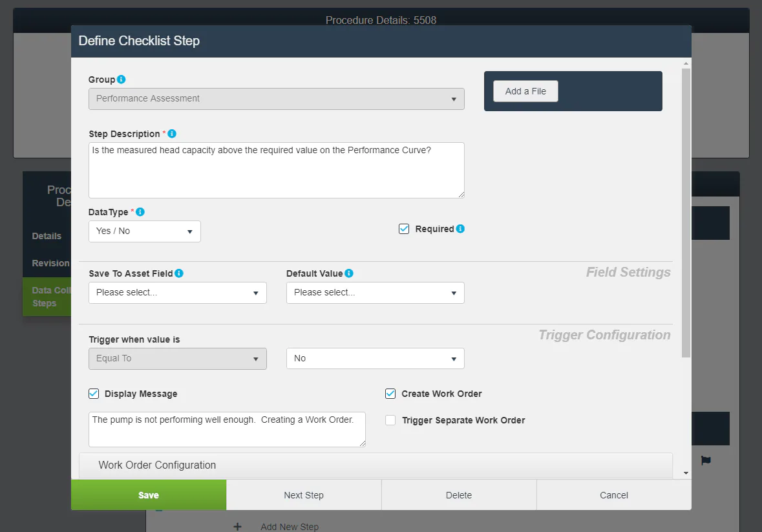Screen dimensions: 762x532
Task: Open the Save To Asset Field dropdown
Action: point(178,293)
